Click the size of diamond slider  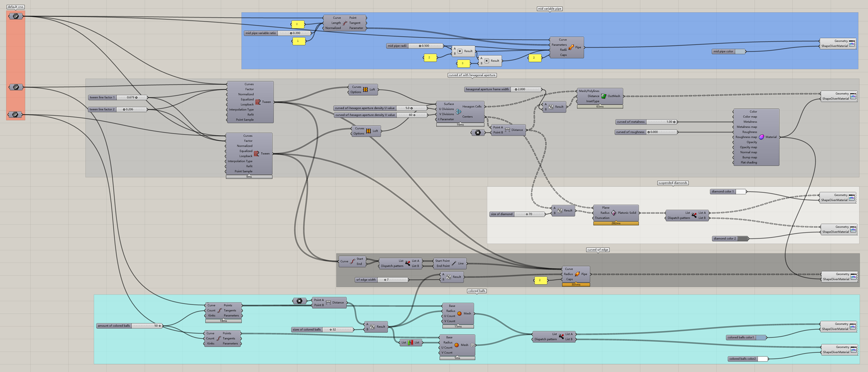click(x=529, y=214)
